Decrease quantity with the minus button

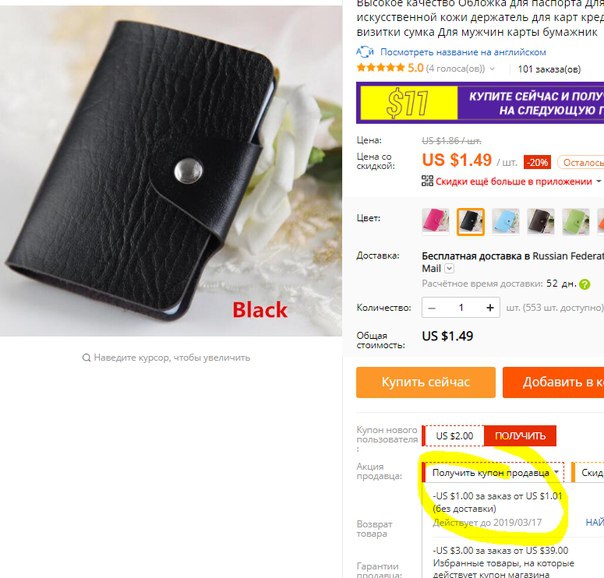tap(432, 308)
